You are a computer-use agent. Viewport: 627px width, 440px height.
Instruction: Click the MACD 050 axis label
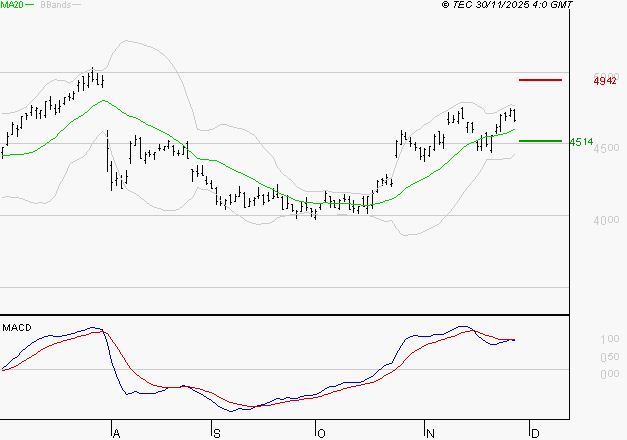610,357
